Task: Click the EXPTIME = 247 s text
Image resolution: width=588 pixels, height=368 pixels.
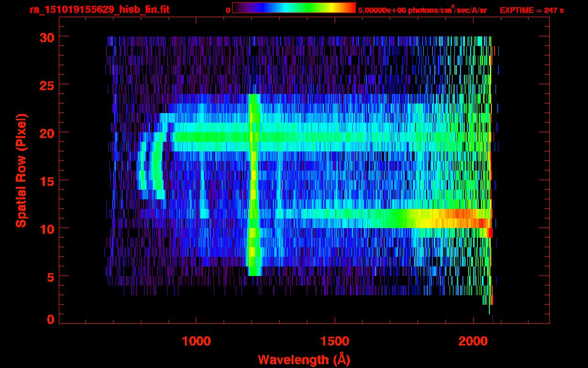Action: (531, 10)
